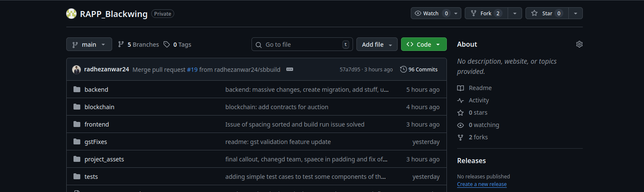
Task: Focus the Go to file search box
Action: click(302, 44)
